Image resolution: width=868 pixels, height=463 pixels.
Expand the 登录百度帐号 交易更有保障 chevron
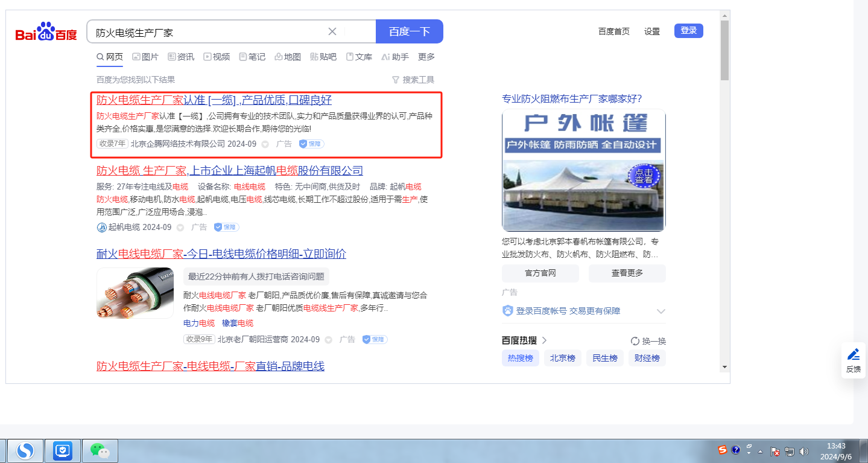click(x=661, y=311)
